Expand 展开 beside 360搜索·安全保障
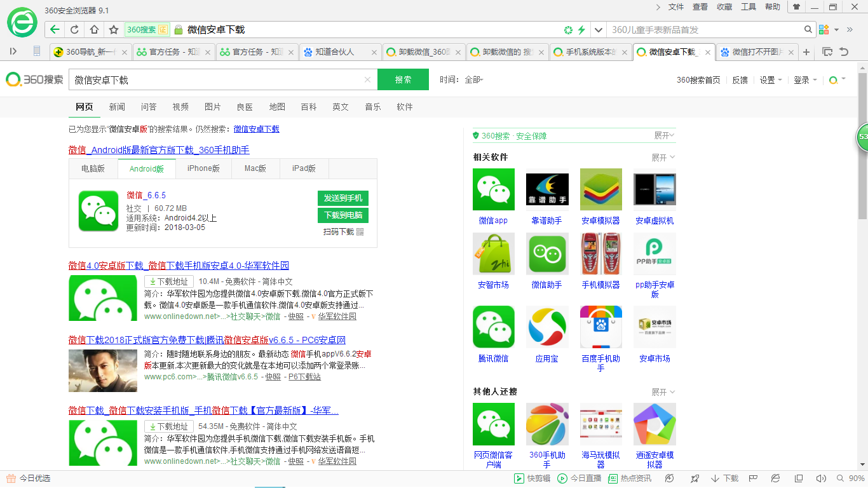Screen dimensions: 868x488 click(x=665, y=135)
